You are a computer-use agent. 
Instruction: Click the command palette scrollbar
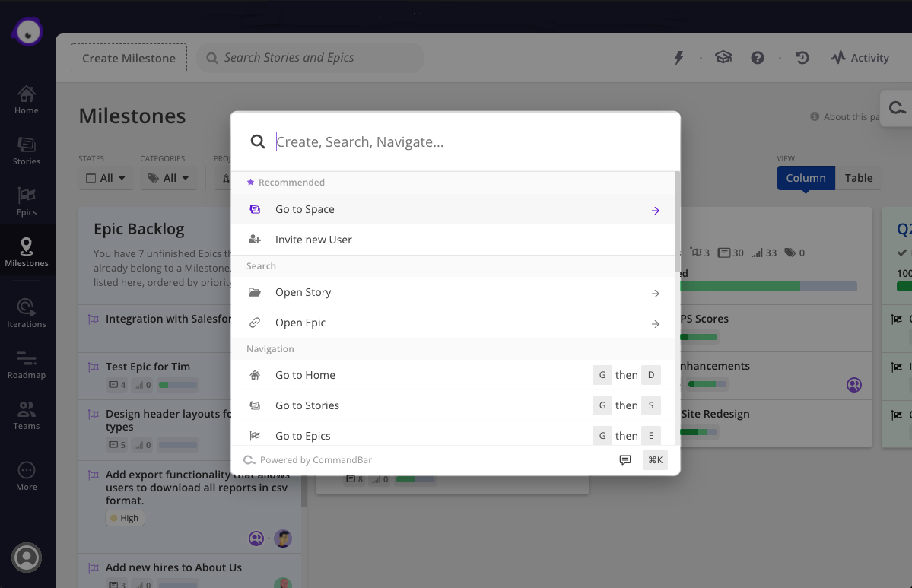point(677,221)
